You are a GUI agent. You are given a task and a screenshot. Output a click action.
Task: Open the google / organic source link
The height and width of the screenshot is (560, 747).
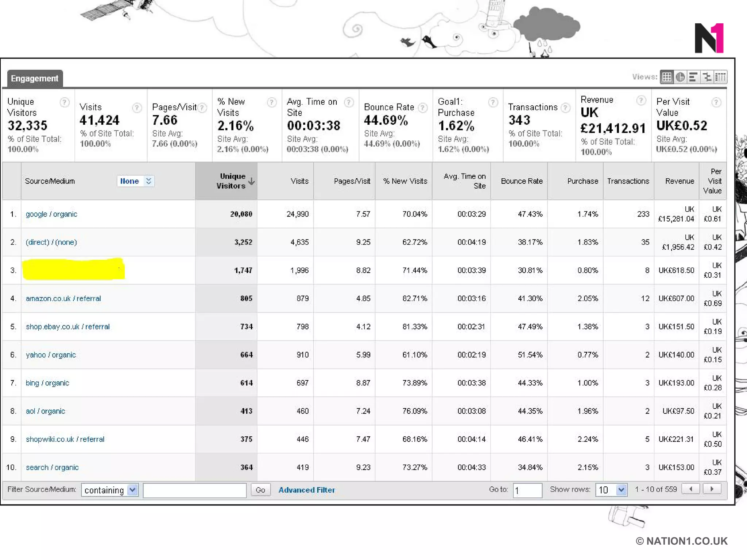click(x=51, y=214)
